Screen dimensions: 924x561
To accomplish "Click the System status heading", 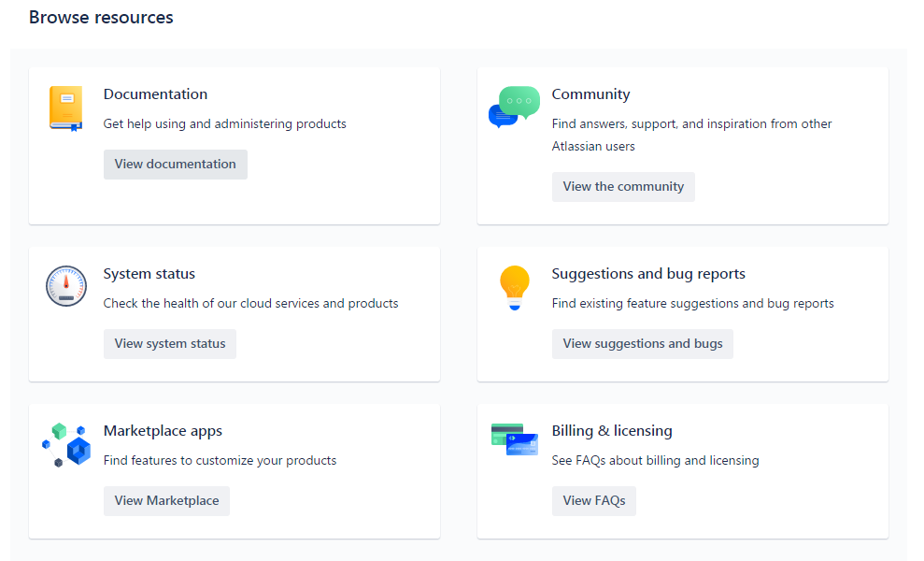I will coord(149,274).
